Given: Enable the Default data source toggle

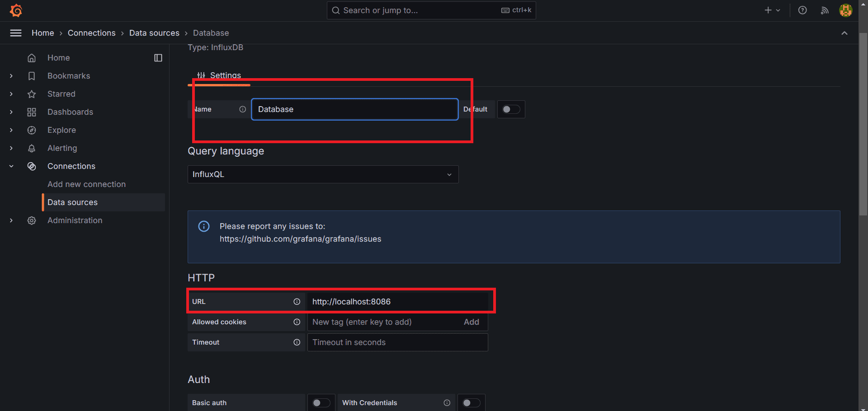Looking at the screenshot, I should click(x=511, y=109).
